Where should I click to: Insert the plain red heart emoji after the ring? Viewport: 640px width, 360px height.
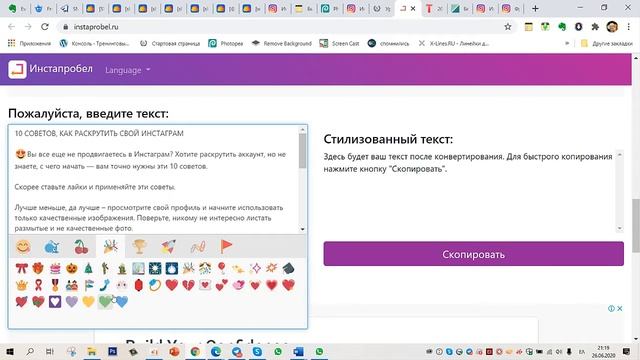point(172,285)
